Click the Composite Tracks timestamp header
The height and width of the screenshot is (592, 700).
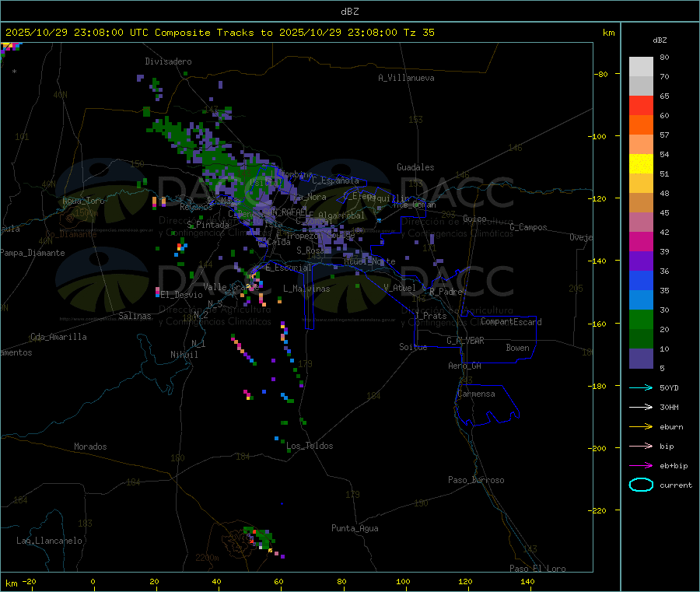219,33
